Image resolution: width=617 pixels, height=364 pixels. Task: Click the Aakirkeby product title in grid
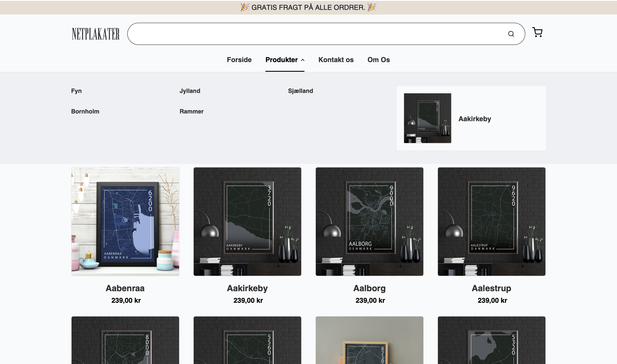click(x=247, y=288)
